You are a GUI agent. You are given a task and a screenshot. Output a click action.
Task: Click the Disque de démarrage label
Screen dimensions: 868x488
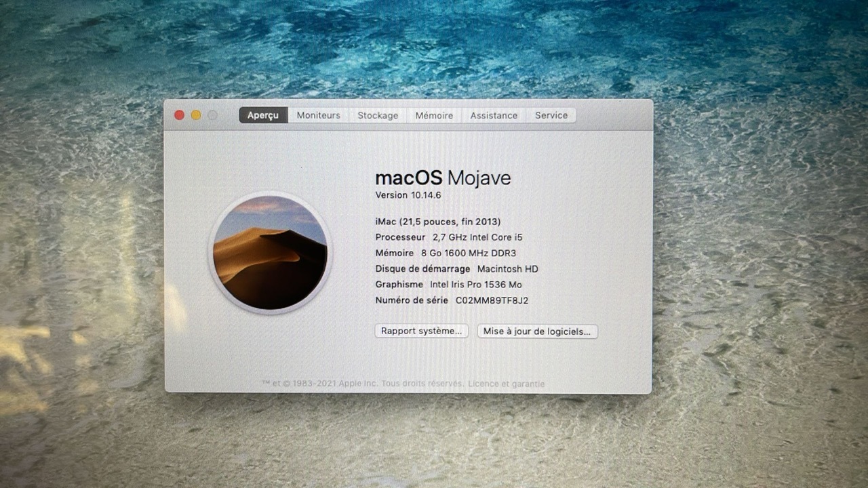click(422, 269)
